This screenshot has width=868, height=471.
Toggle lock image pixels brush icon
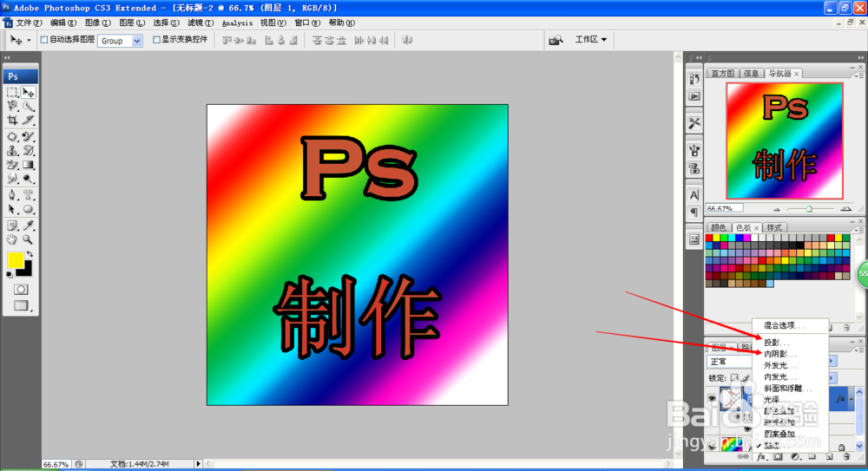pos(746,378)
